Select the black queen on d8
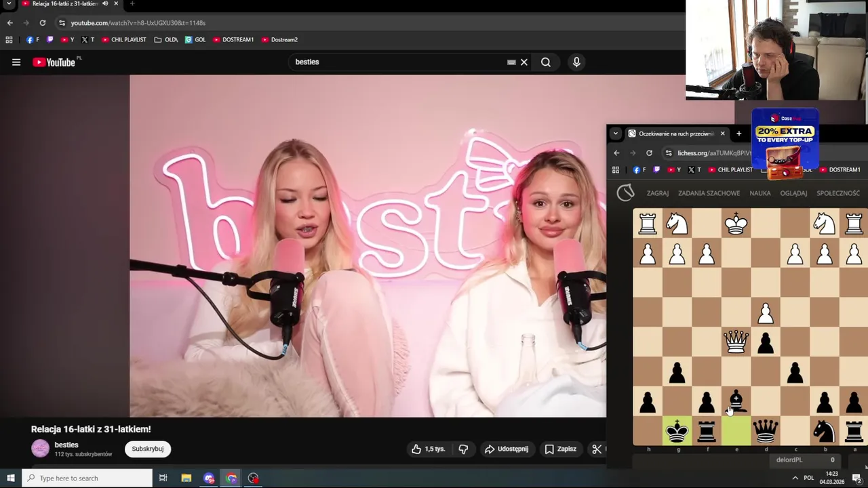868x488 pixels. (766, 430)
